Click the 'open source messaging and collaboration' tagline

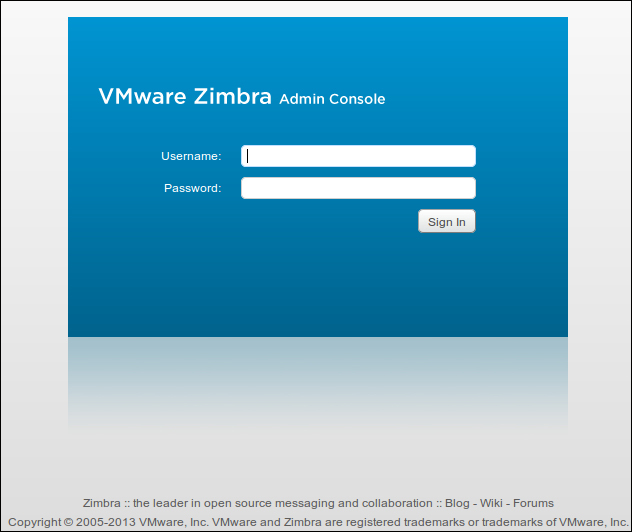(318, 503)
